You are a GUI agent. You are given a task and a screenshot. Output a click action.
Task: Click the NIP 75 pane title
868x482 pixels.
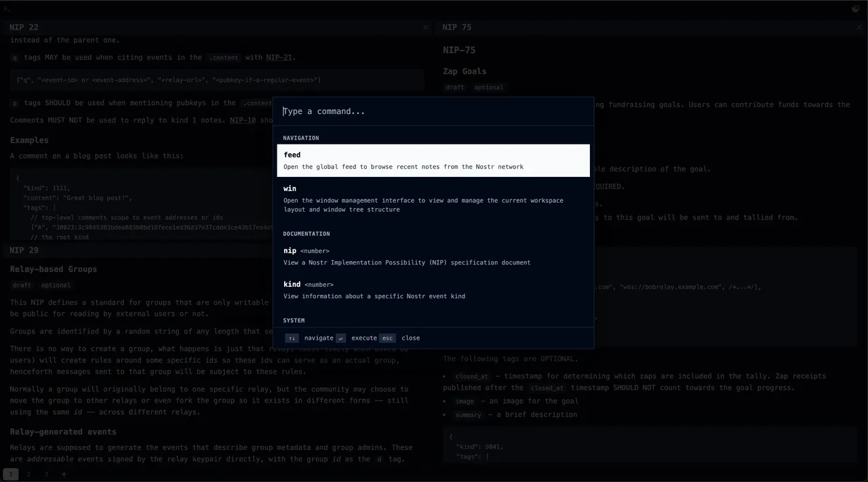456,28
